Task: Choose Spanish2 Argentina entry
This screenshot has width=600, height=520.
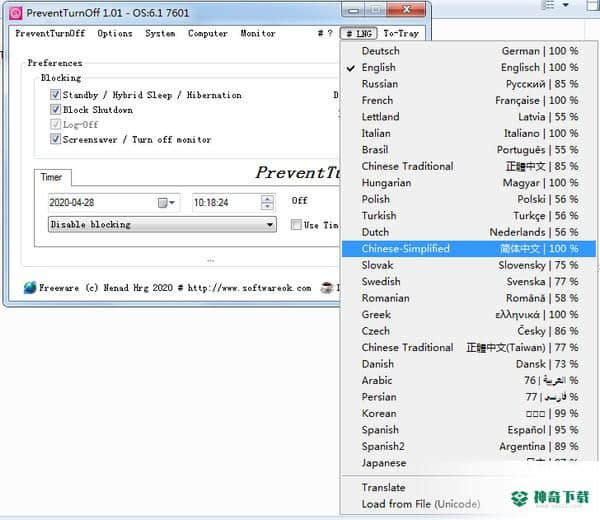Action: 468,446
